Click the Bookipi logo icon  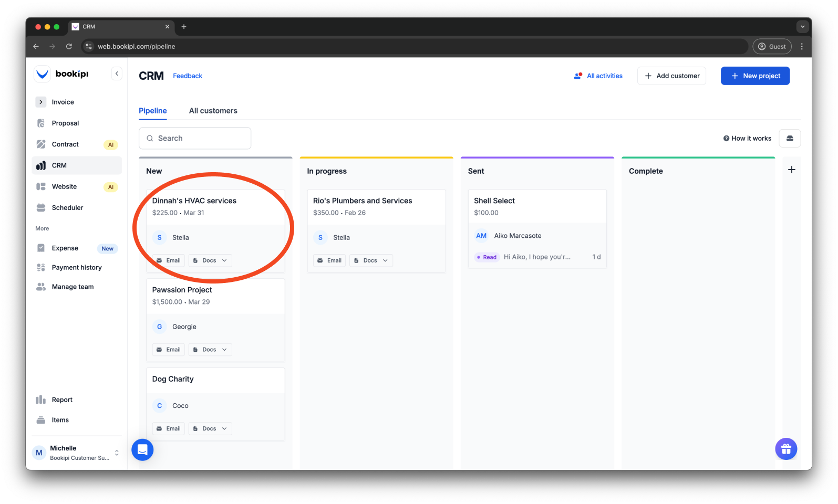(x=42, y=74)
